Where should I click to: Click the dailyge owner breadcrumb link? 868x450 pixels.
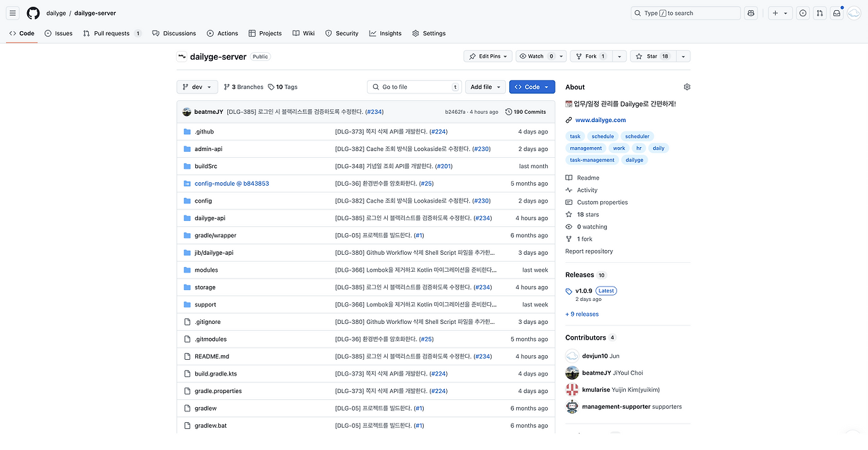coord(56,13)
